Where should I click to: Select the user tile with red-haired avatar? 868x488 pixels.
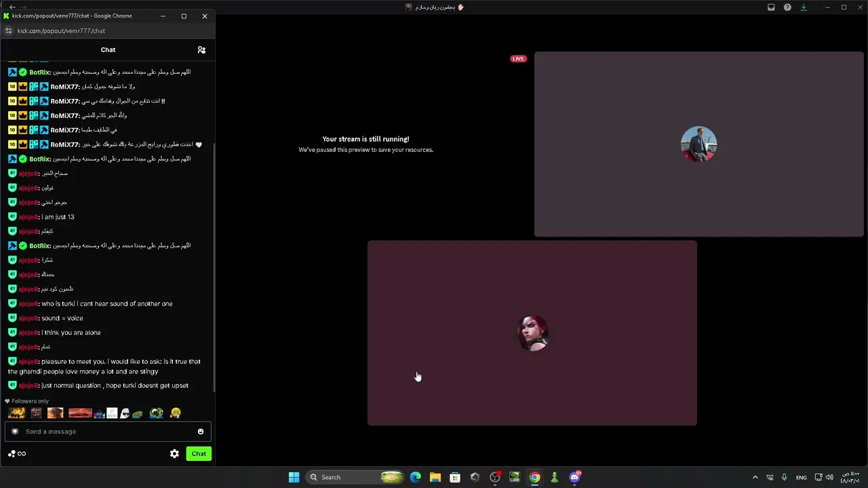(532, 333)
